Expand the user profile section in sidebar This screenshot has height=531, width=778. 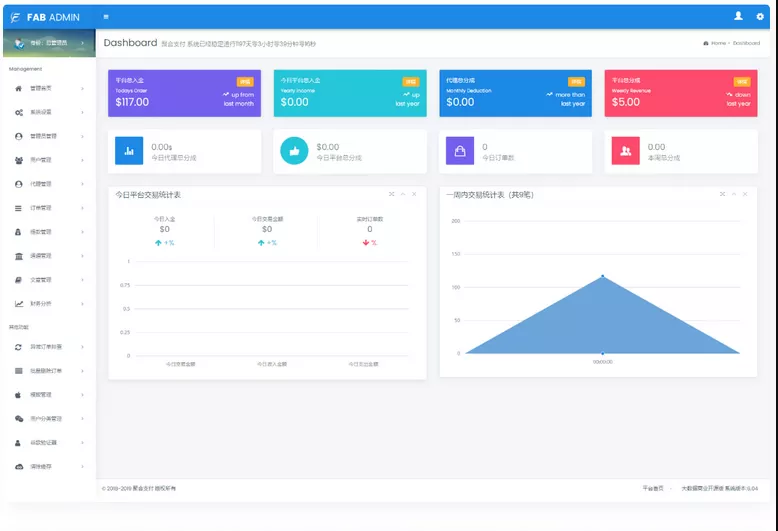click(48, 43)
